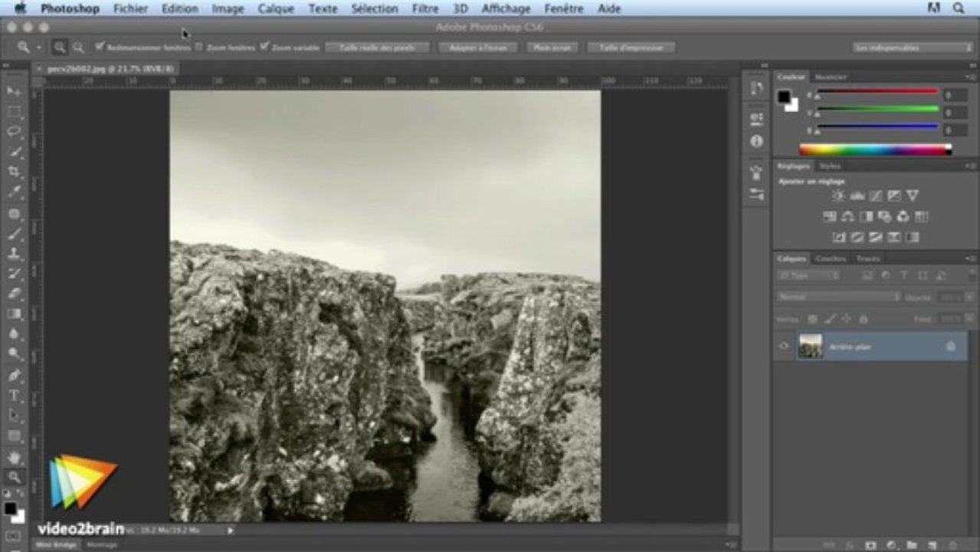Open Calques panel options menu
Image resolution: width=980 pixels, height=552 pixels.
click(x=972, y=259)
